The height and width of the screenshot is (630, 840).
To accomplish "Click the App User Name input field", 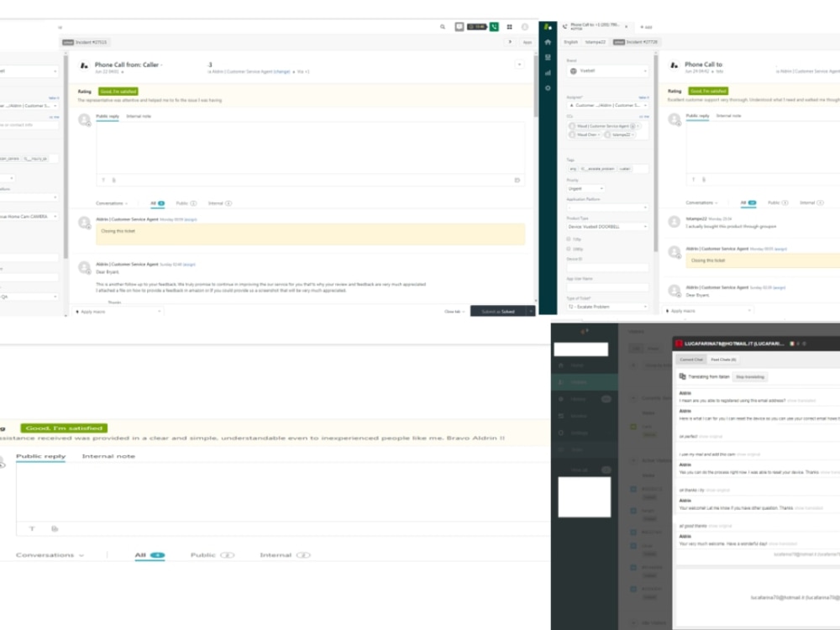I will point(607,287).
